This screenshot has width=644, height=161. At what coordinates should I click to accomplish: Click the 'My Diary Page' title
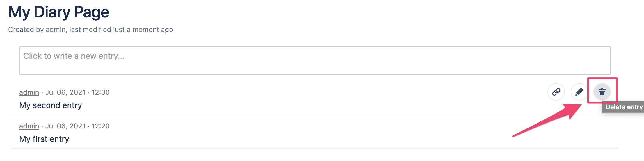59,12
